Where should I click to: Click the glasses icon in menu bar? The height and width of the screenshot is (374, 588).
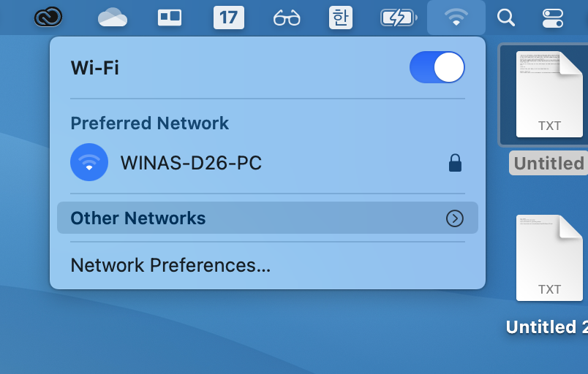coord(287,18)
